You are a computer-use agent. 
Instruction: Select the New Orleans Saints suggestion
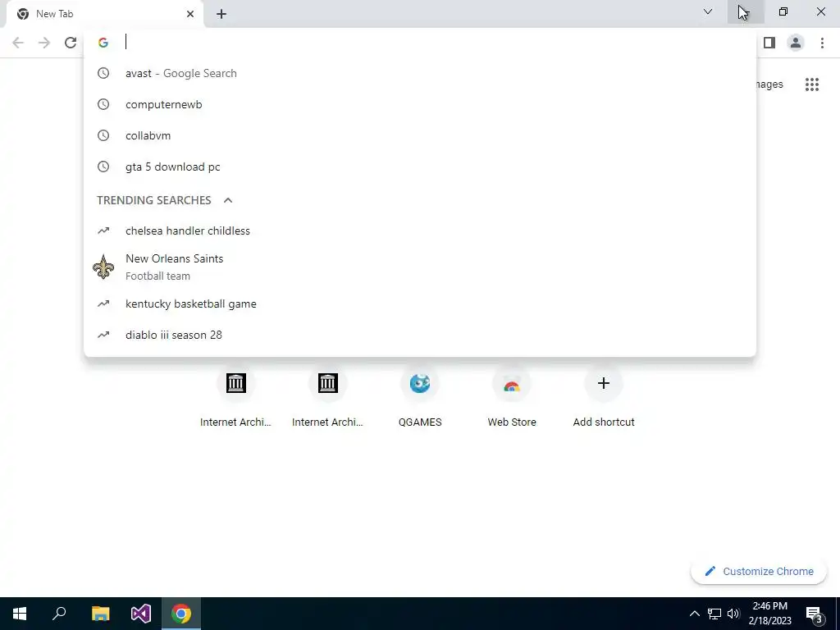point(420,267)
